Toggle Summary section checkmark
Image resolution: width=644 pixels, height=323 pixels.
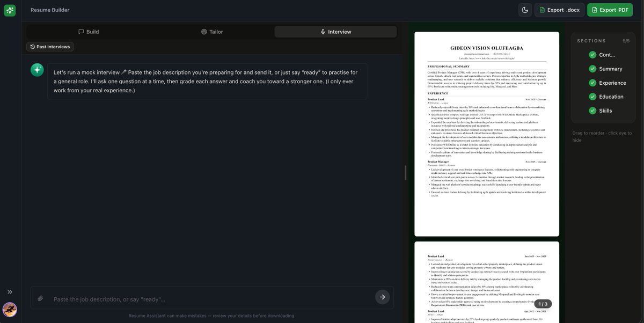pos(592,69)
